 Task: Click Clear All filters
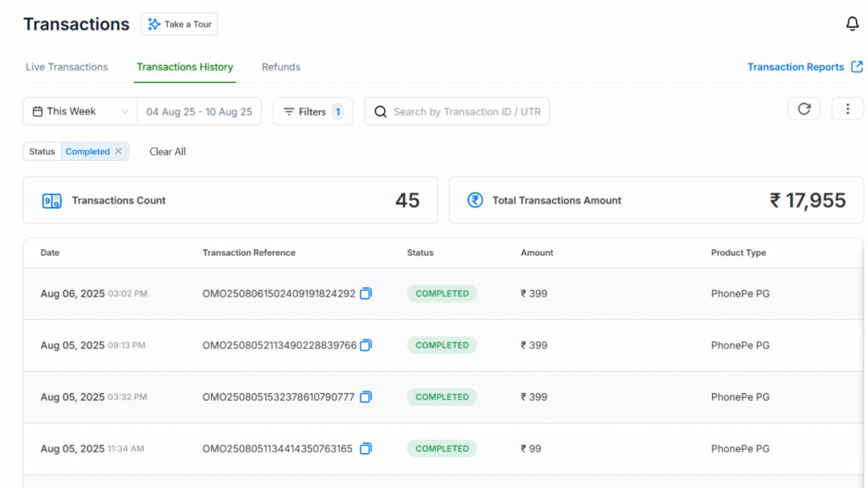click(x=168, y=152)
